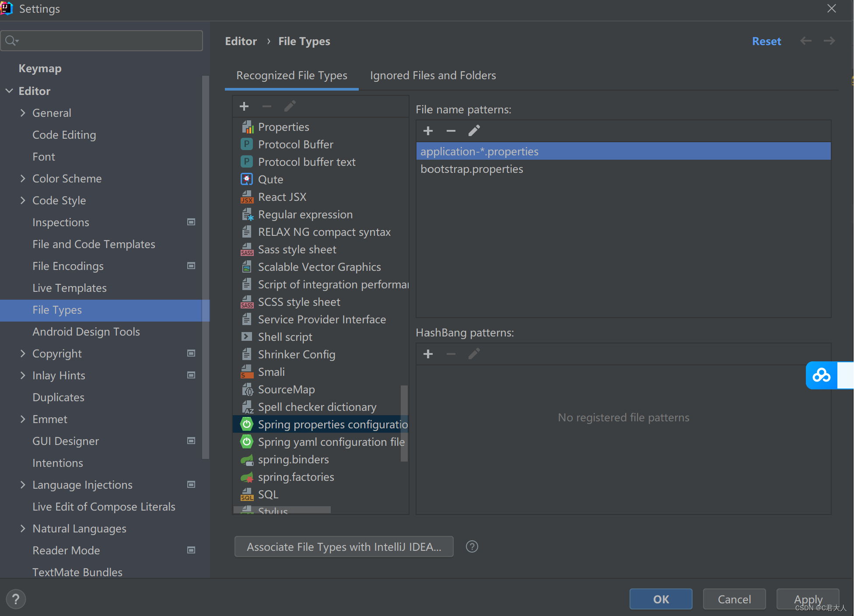Viewport: 854px width, 616px height.
Task: Expand the Inlay Hints node
Action: coord(23,375)
